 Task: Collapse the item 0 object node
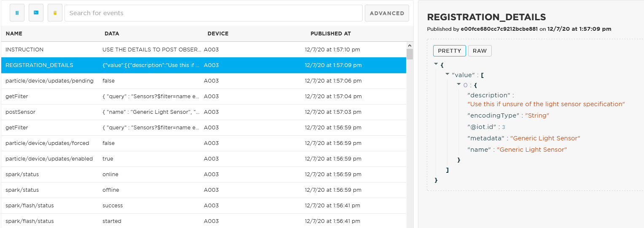(x=459, y=84)
